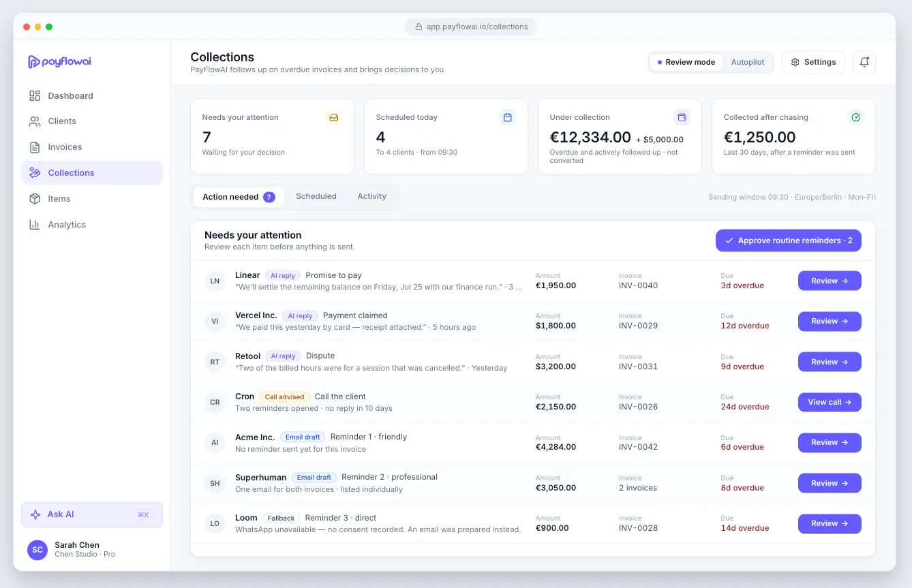Click the CR avatar for Cron

(215, 402)
